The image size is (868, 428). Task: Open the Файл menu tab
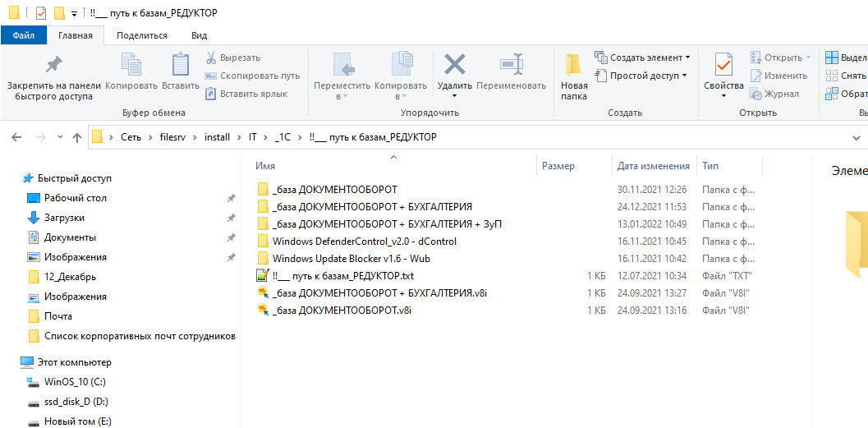(x=24, y=35)
